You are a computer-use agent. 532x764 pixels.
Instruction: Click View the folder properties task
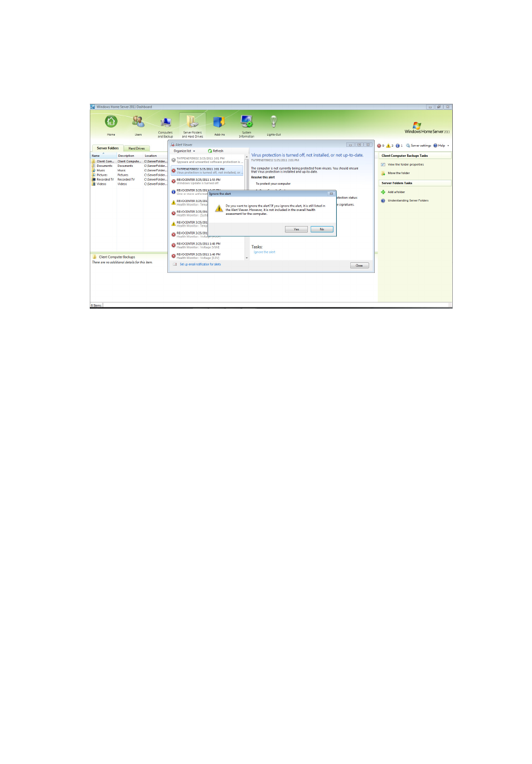pos(406,165)
